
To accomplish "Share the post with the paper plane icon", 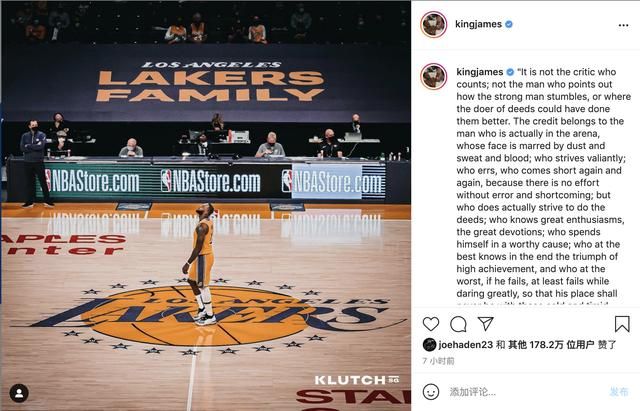I will click(486, 323).
